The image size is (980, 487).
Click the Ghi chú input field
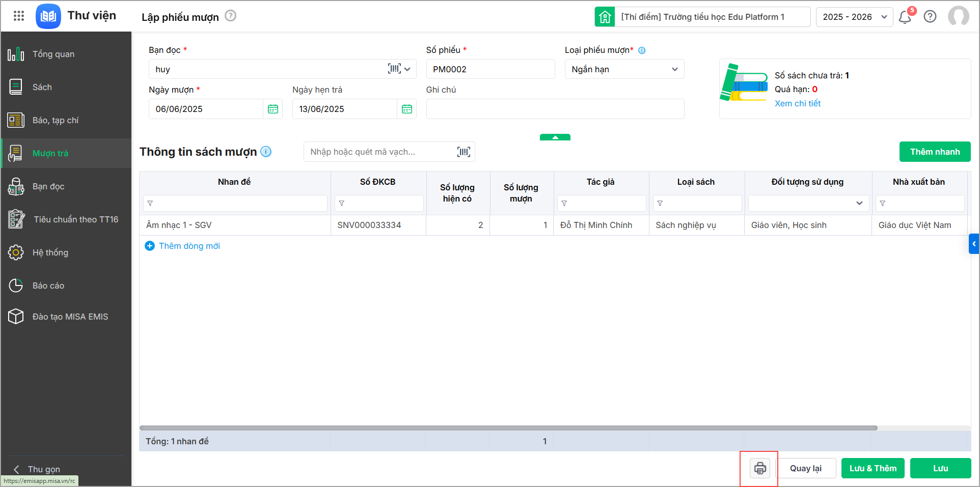pos(555,109)
